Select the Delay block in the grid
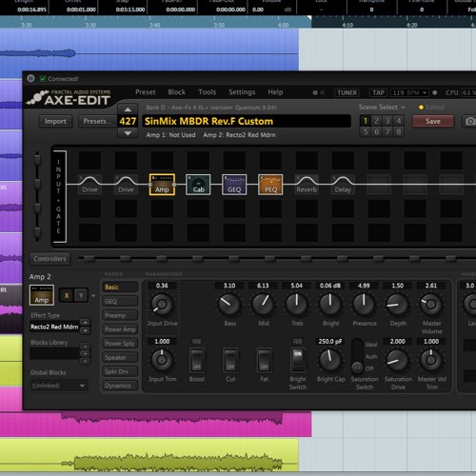This screenshot has height=476, width=476. (343, 185)
